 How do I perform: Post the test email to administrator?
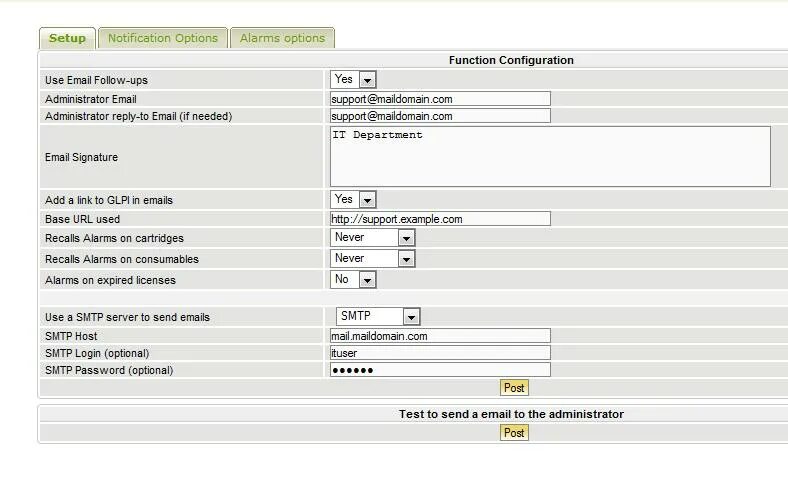point(514,433)
